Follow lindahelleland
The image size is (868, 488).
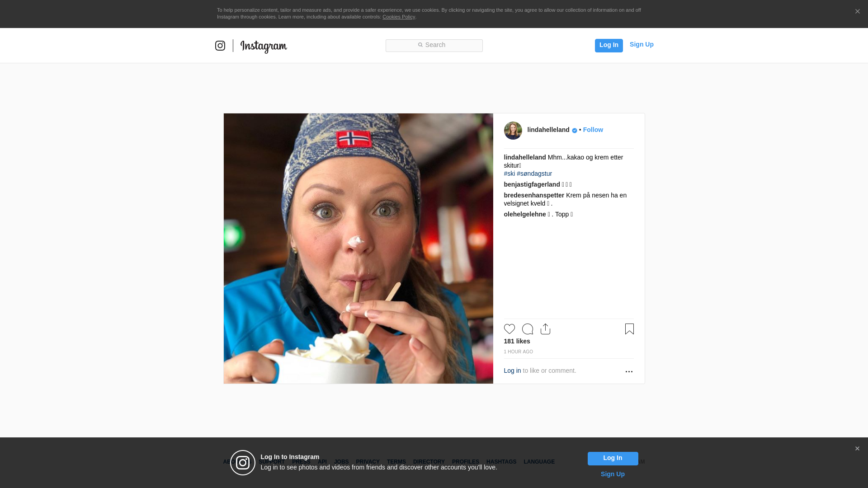(x=593, y=130)
